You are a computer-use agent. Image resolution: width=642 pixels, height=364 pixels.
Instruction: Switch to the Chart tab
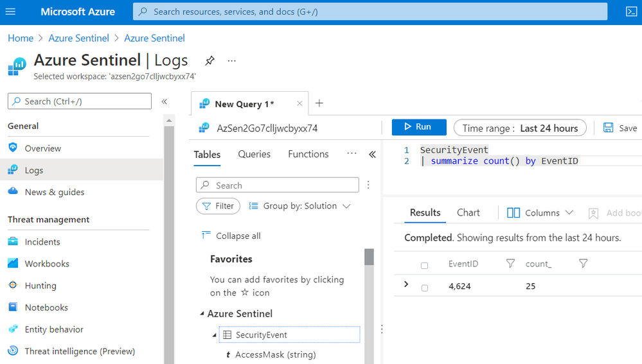point(468,212)
